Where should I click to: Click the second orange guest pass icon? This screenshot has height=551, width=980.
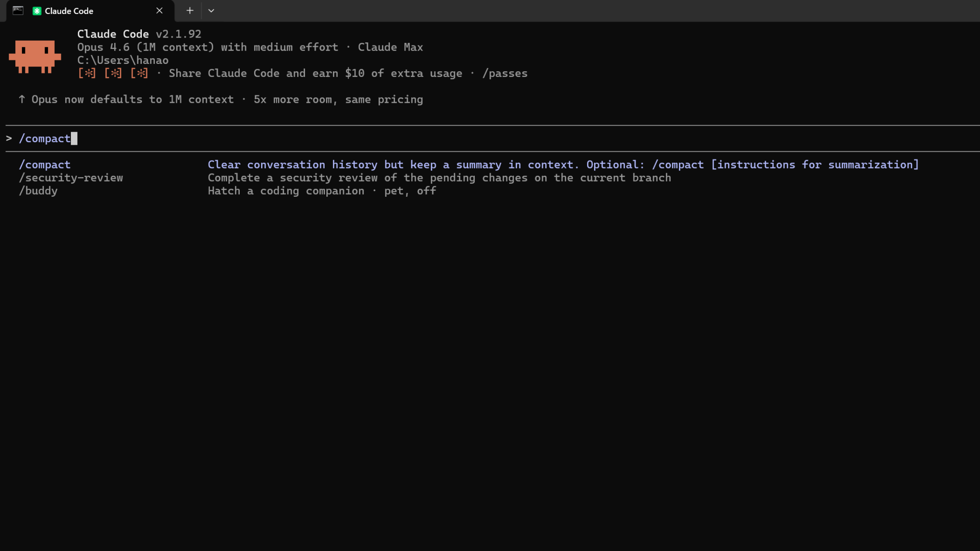[x=113, y=73]
